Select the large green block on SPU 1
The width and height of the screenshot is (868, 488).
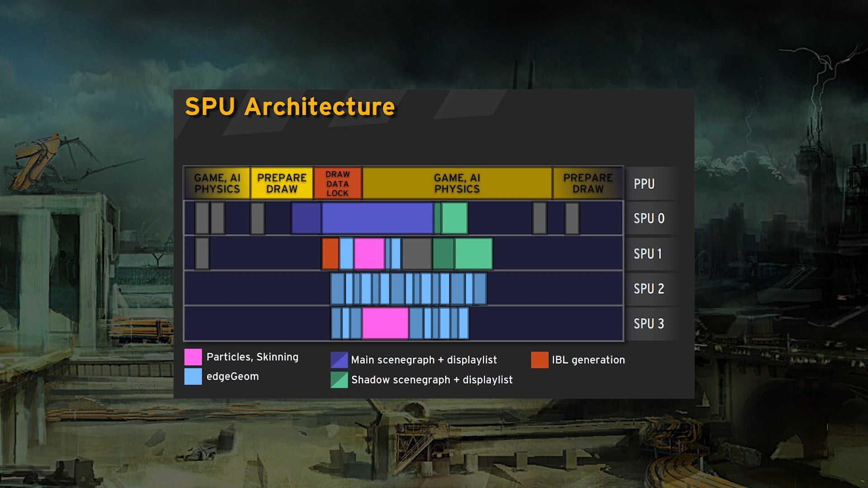click(473, 253)
